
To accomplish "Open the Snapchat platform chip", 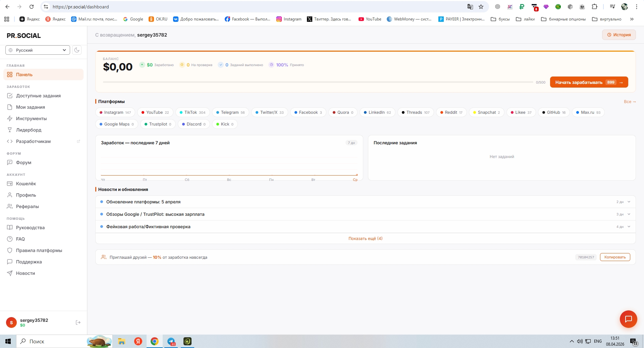I will 486,112.
